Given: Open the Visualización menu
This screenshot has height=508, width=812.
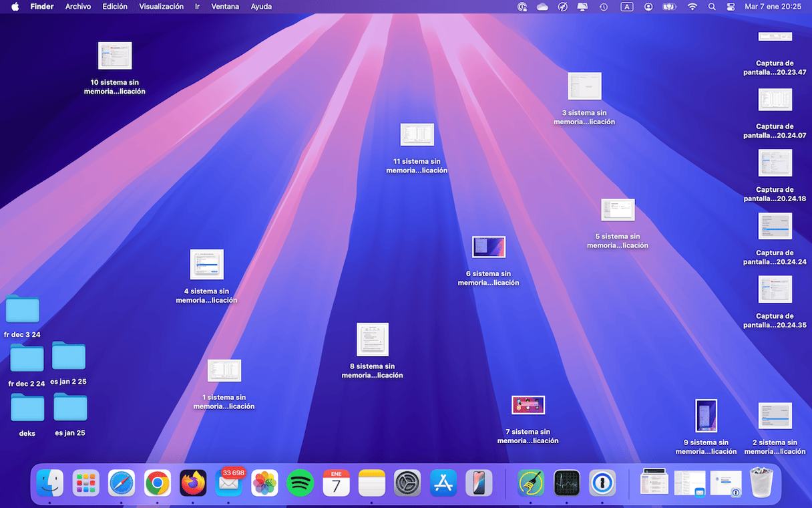Looking at the screenshot, I should click(161, 7).
